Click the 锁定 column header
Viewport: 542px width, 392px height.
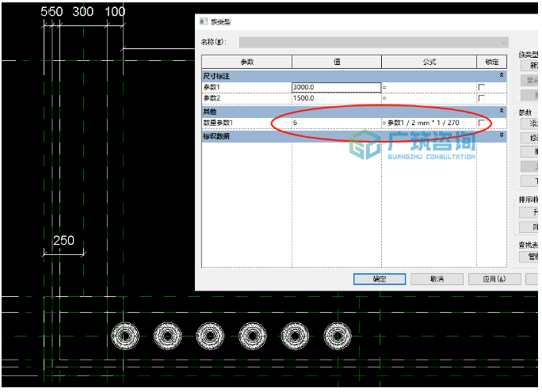[x=491, y=62]
